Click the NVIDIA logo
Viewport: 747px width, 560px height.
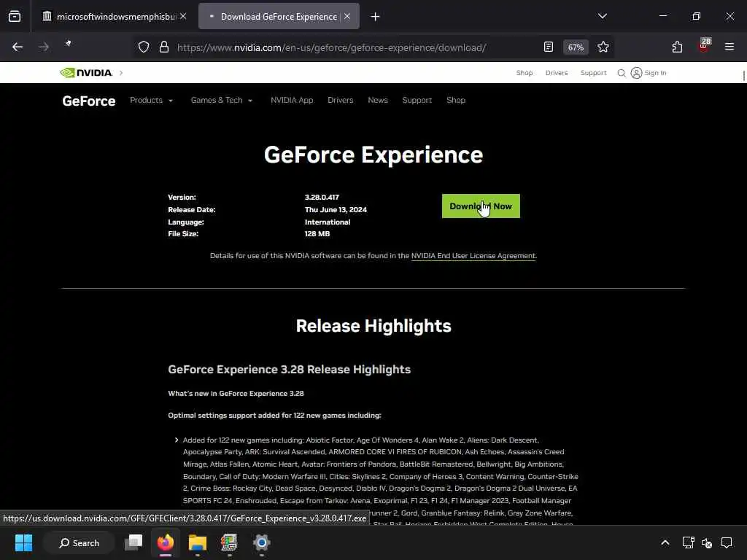86,72
